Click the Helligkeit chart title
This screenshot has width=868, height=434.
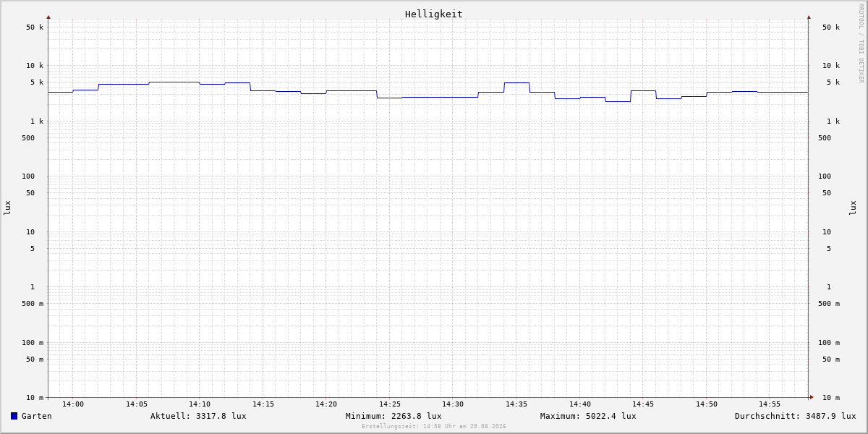tap(434, 14)
